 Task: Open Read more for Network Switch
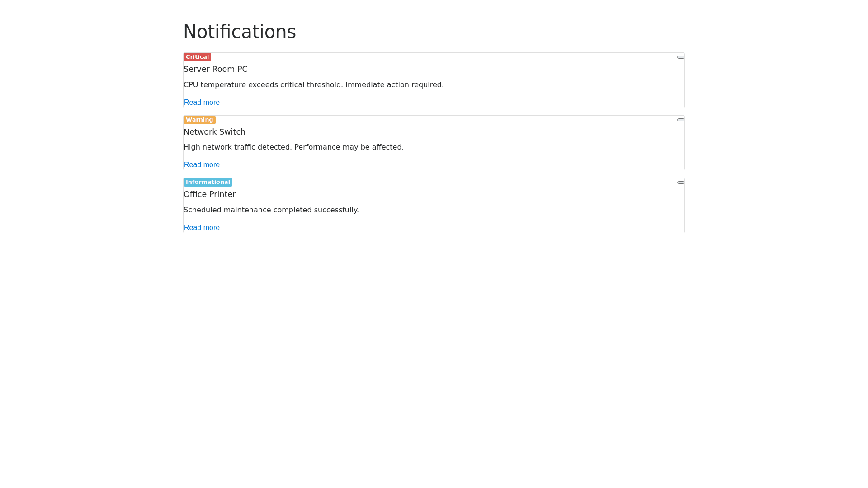202,165
